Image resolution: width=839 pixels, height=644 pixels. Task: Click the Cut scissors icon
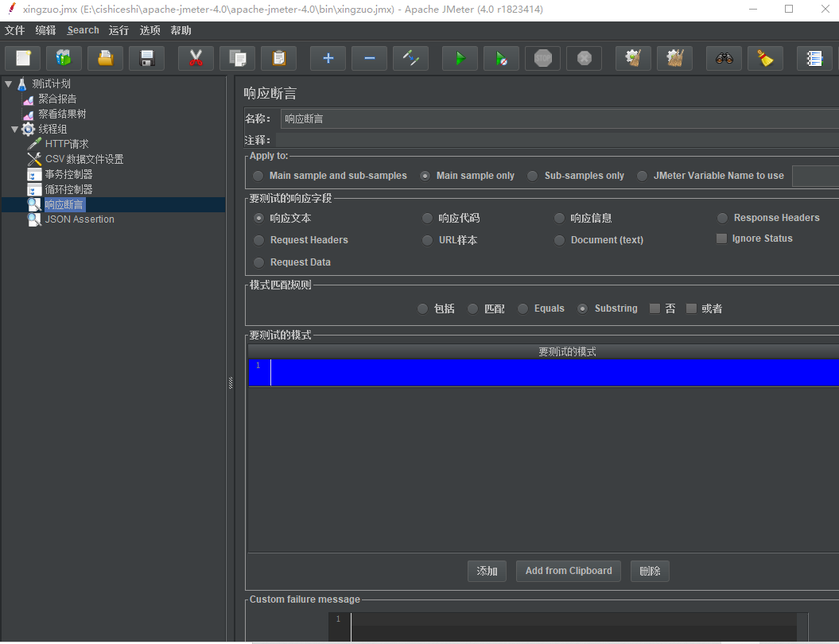click(196, 58)
